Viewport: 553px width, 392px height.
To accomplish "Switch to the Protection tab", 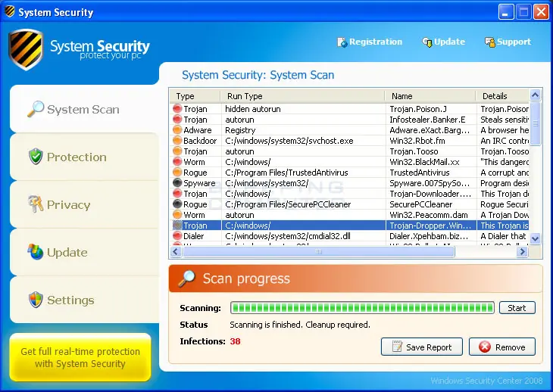I will click(x=84, y=157).
